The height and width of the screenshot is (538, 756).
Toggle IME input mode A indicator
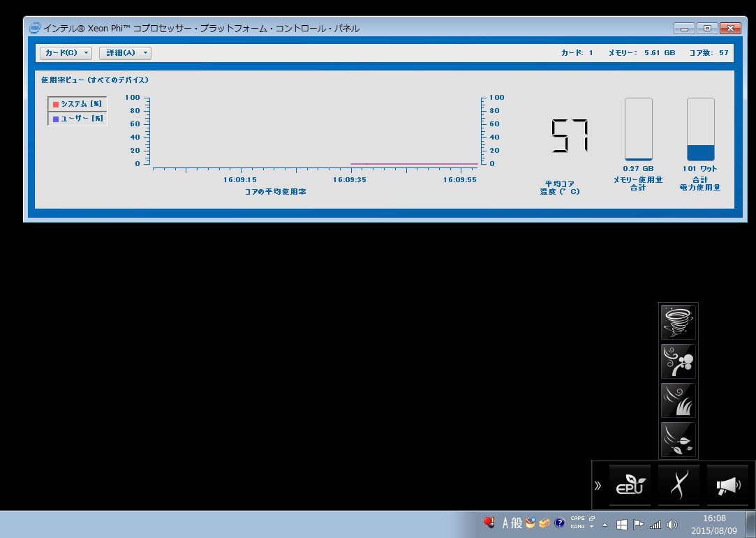point(505,523)
